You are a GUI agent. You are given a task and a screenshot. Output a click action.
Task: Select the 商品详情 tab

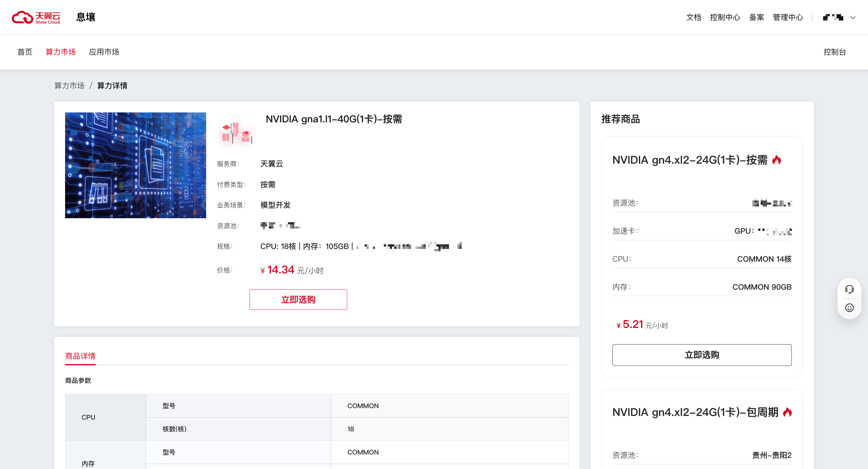(80, 356)
